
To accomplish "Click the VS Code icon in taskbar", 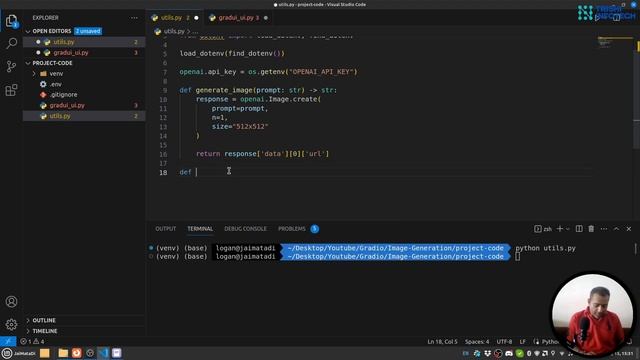I will tap(103, 353).
